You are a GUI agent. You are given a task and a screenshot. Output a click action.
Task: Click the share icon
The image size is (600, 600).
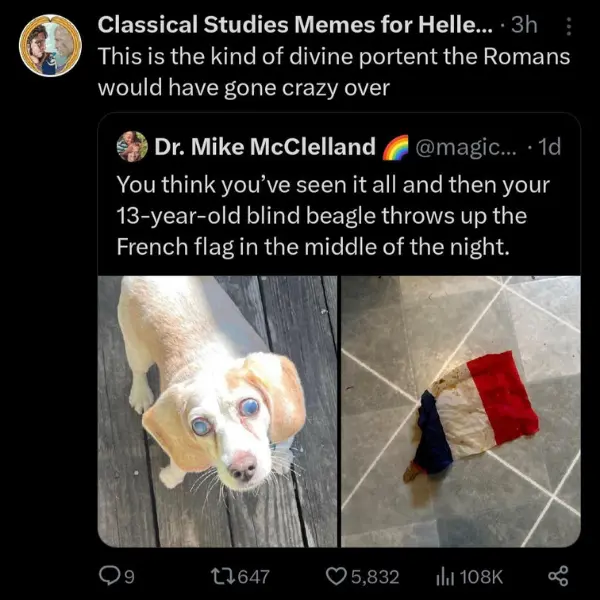pyautogui.click(x=561, y=575)
